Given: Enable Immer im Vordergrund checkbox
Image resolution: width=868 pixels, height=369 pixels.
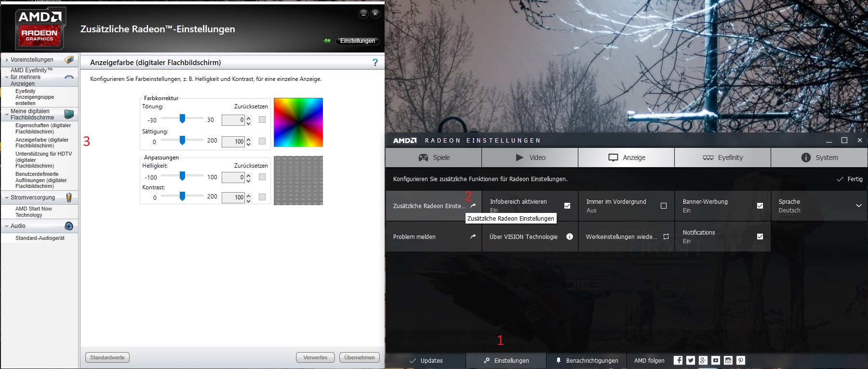Looking at the screenshot, I should tap(664, 206).
